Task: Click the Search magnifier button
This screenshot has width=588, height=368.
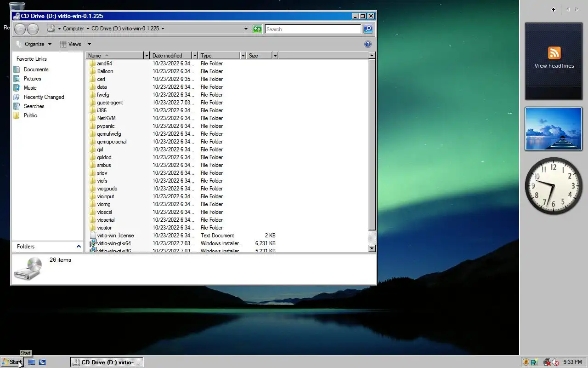Action: pyautogui.click(x=368, y=29)
